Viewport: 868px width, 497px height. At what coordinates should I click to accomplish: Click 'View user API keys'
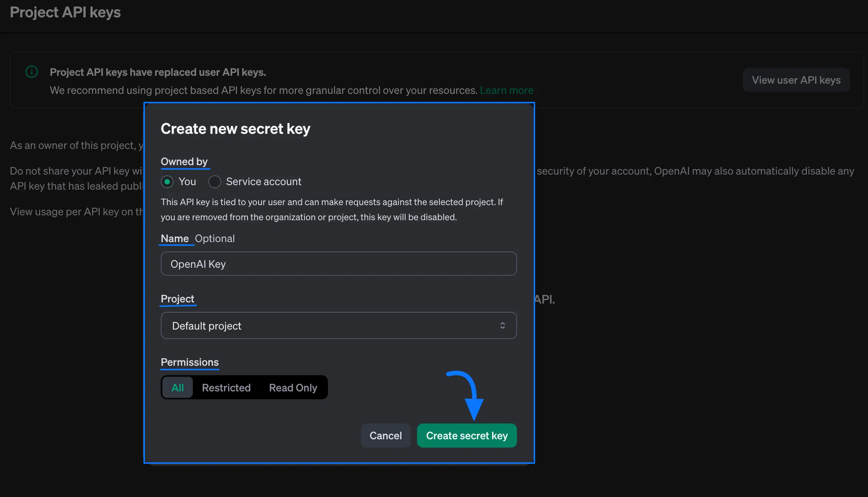(796, 80)
